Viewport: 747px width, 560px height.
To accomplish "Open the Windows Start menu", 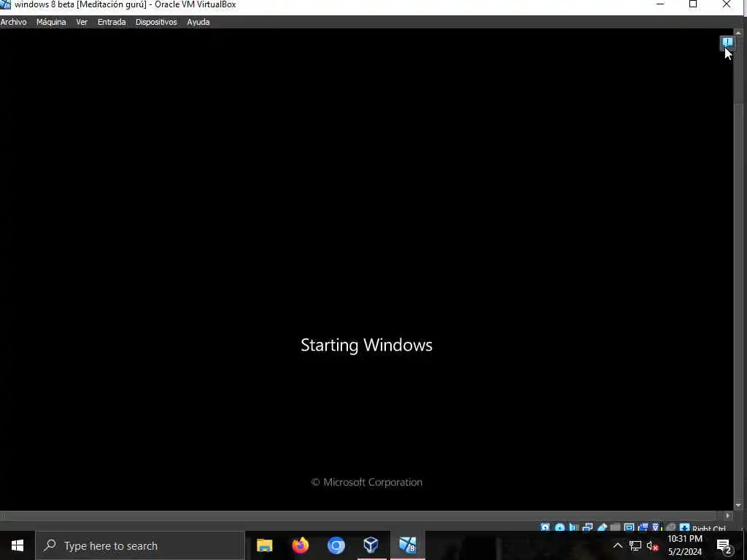I will pyautogui.click(x=18, y=545).
